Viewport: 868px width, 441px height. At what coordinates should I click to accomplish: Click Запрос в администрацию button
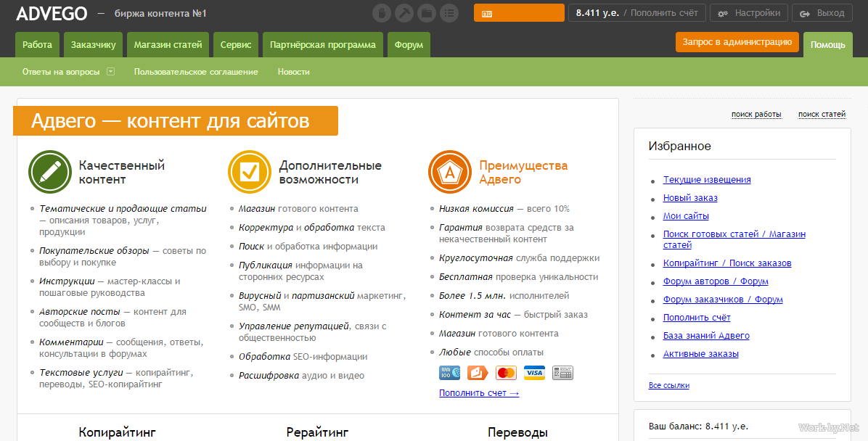point(737,42)
